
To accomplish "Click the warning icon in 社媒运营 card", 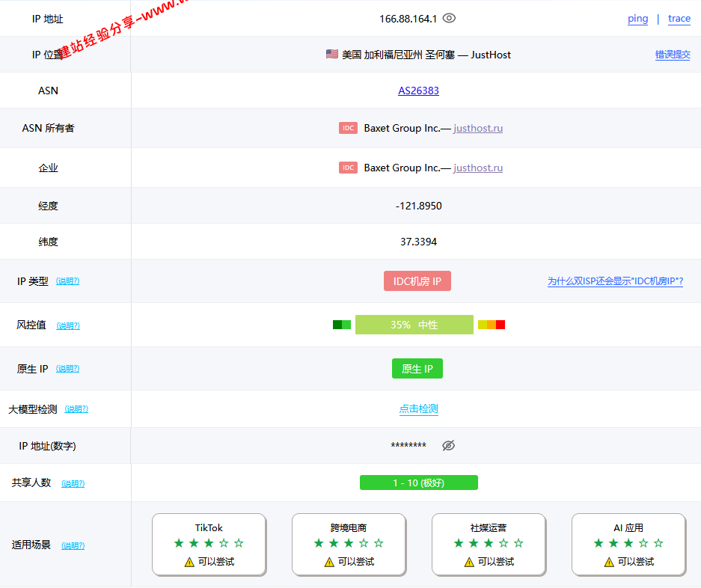I will pos(469,562).
